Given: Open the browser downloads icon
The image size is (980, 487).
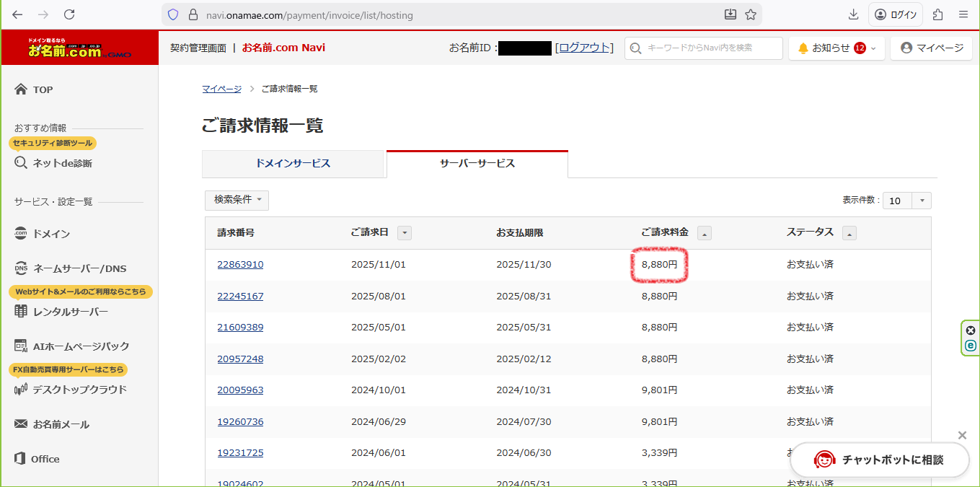Looking at the screenshot, I should coord(854,14).
